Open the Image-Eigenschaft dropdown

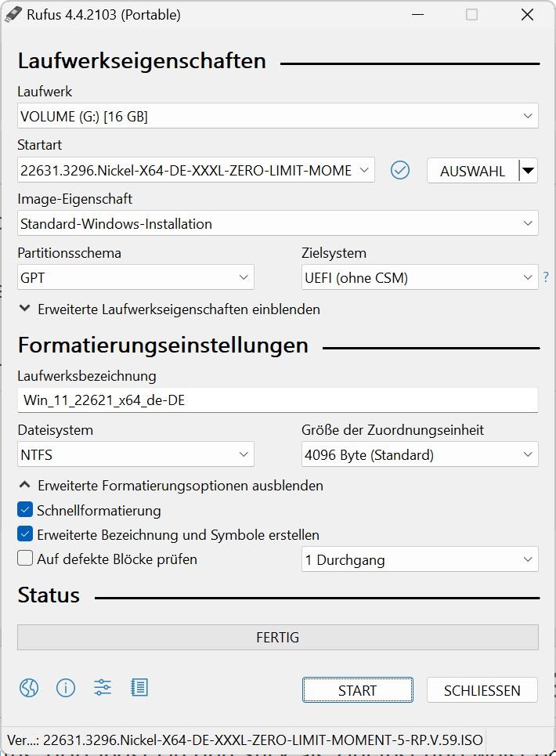pyautogui.click(x=277, y=223)
